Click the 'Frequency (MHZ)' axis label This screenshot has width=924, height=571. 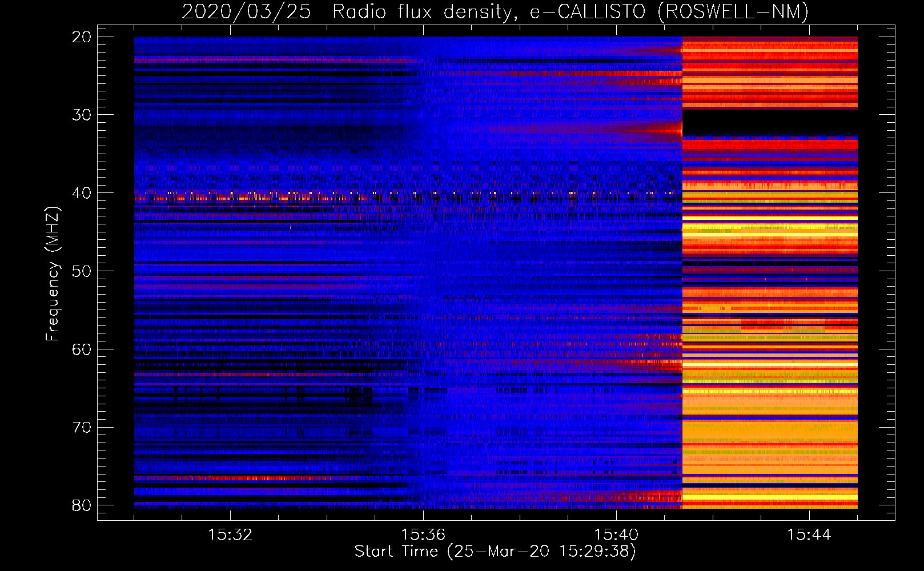click(53, 274)
